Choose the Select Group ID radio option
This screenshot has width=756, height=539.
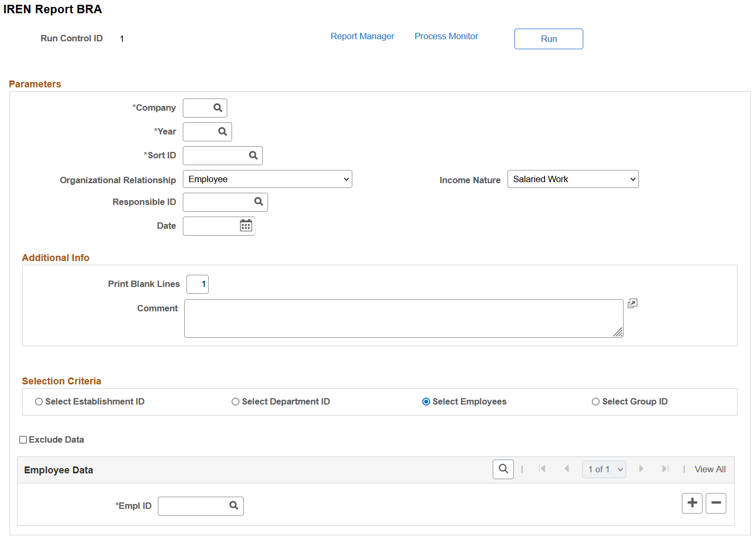point(595,402)
